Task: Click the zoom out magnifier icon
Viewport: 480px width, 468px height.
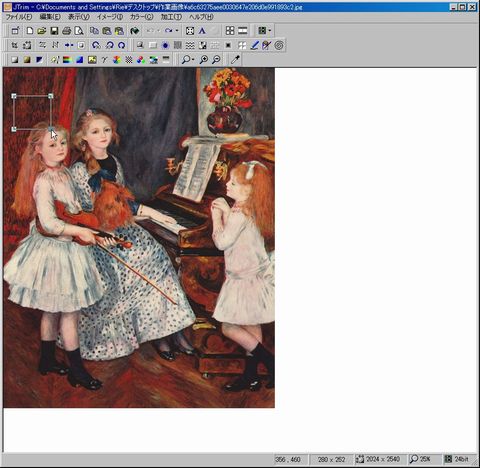Action: (216, 60)
